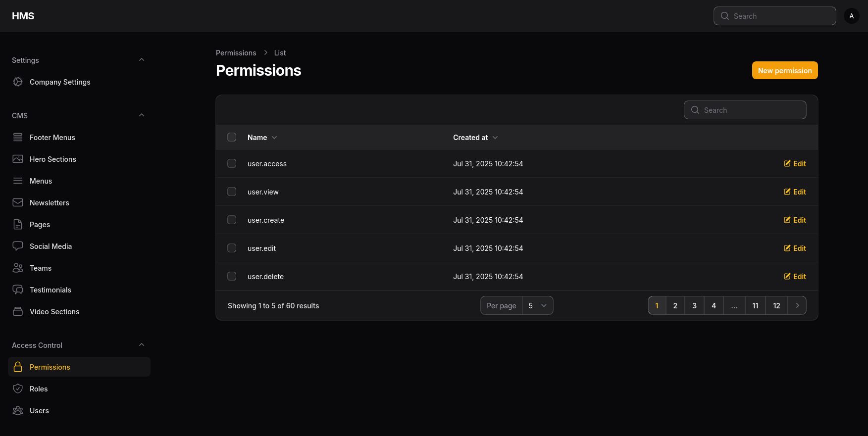Viewport: 868px width, 436px height.
Task: Go to page 2 of results
Action: pyautogui.click(x=675, y=305)
